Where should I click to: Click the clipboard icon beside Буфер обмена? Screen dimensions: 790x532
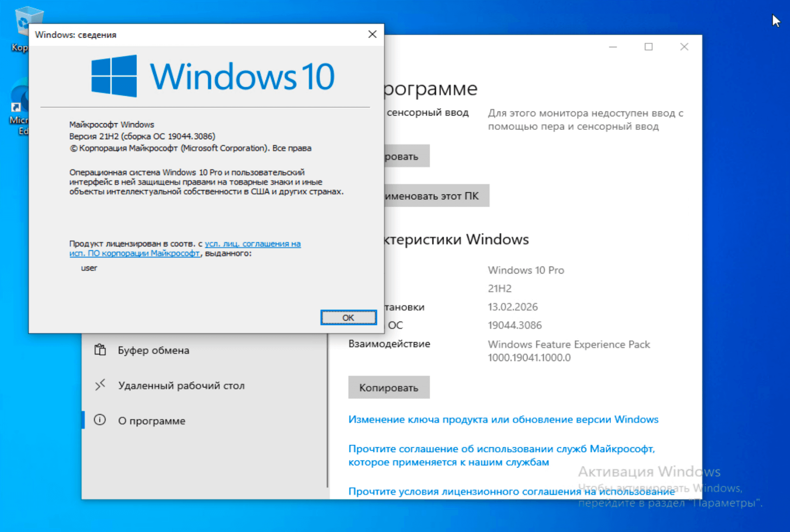pyautogui.click(x=100, y=350)
